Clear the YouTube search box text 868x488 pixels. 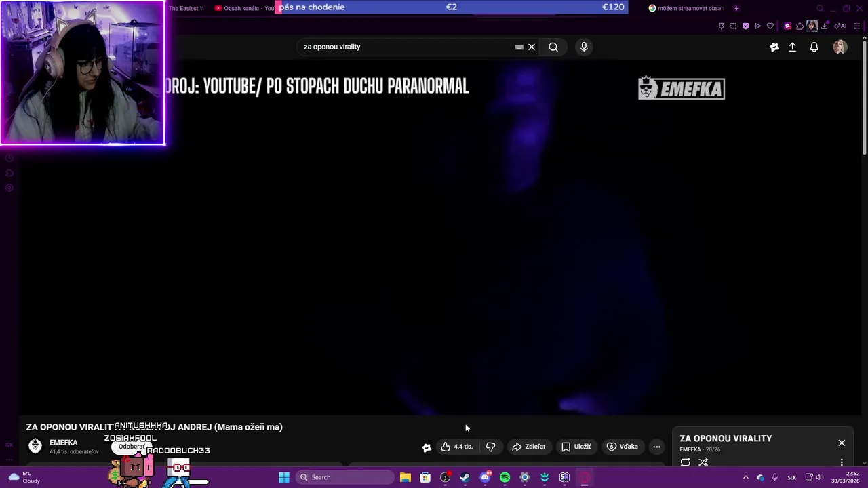coord(532,47)
